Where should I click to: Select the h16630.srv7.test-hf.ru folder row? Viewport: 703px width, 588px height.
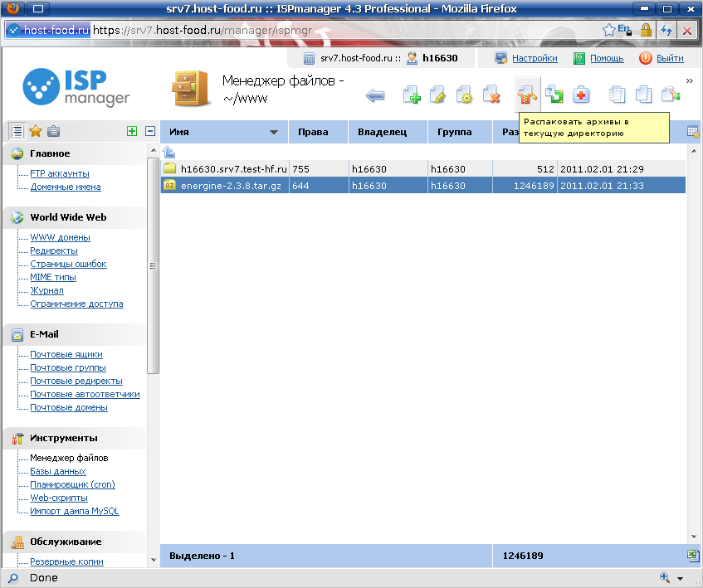coord(233,169)
